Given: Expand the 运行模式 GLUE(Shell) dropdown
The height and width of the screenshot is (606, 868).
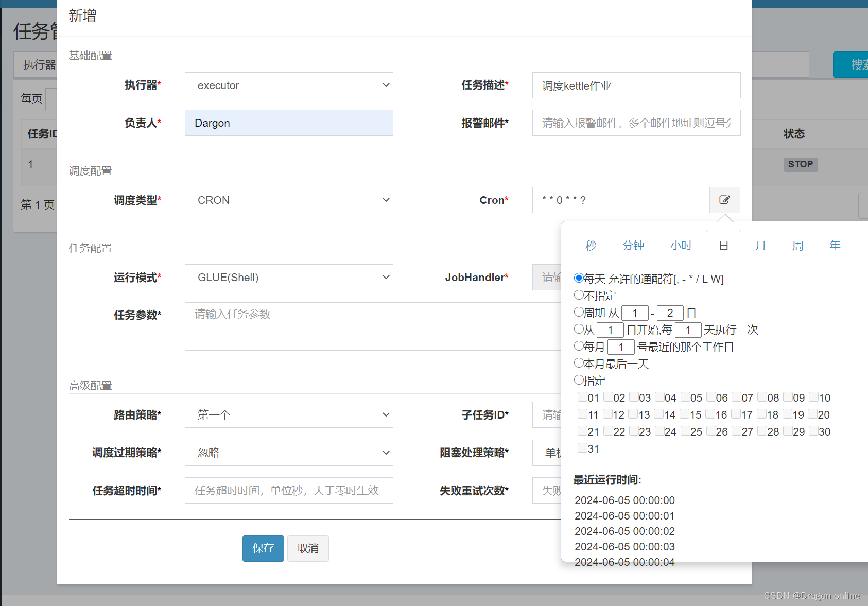Looking at the screenshot, I should tap(289, 278).
